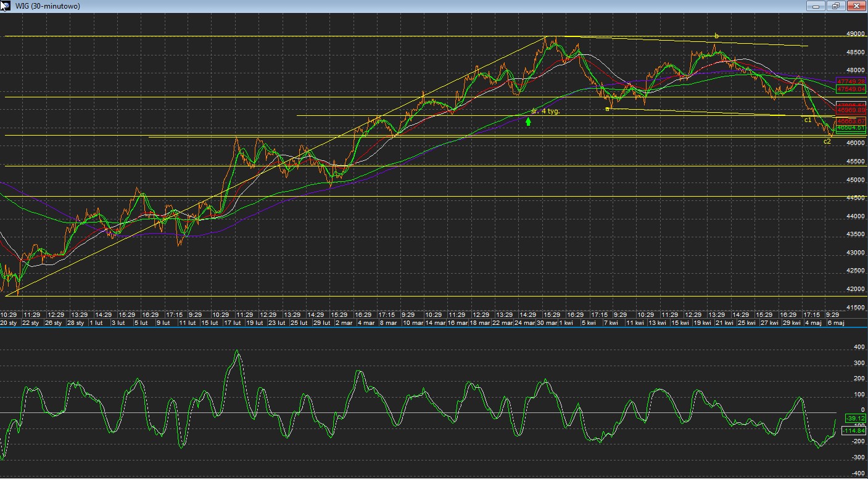The width and height of the screenshot is (868, 479).
Task: Click the purple 47749.28 price tag
Action: click(851, 81)
